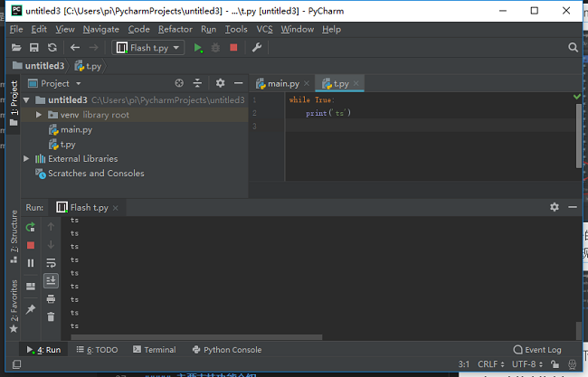Expand the External Libraries node
588x377 pixels.
[x=26, y=158]
